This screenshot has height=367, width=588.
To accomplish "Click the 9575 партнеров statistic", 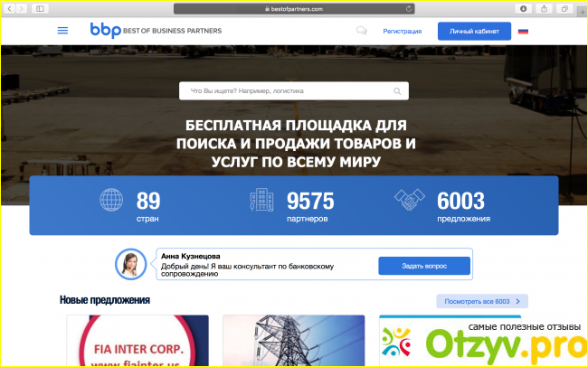I will coord(294,206).
